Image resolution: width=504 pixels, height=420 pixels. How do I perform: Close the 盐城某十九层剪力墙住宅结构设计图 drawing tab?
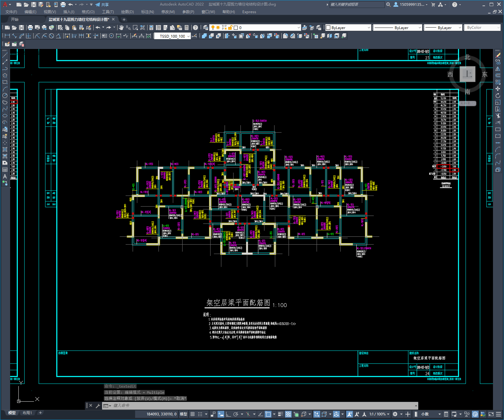pyautogui.click(x=113, y=19)
